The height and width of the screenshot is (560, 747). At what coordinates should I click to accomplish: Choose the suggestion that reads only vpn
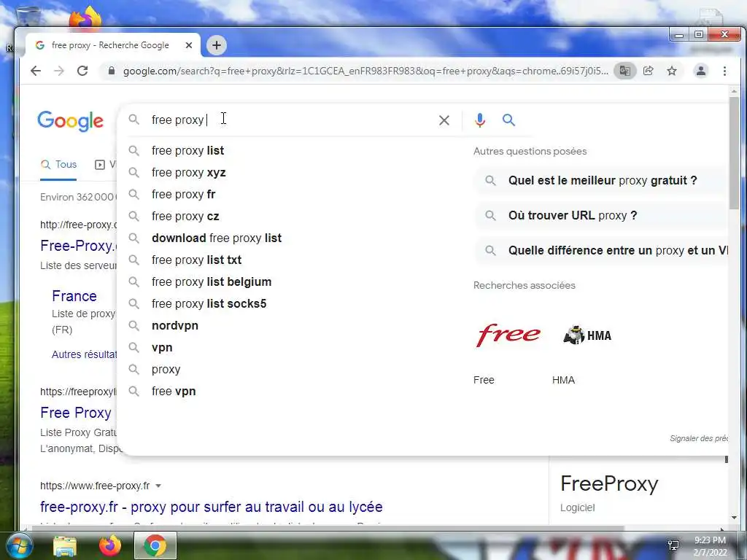(x=162, y=348)
